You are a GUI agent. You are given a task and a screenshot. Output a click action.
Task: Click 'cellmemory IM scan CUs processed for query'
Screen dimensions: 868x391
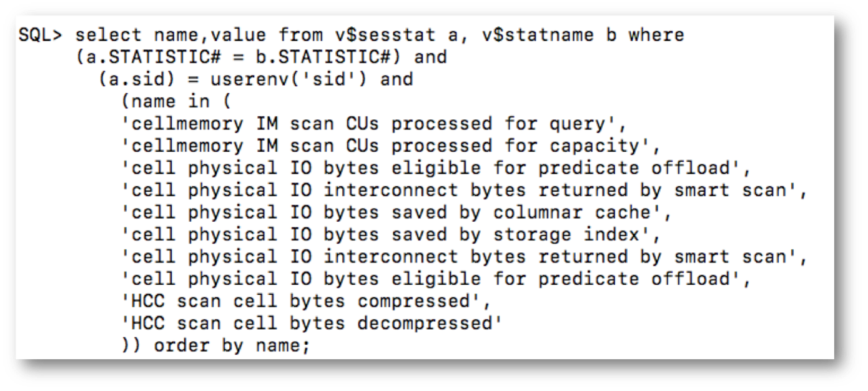tap(374, 124)
